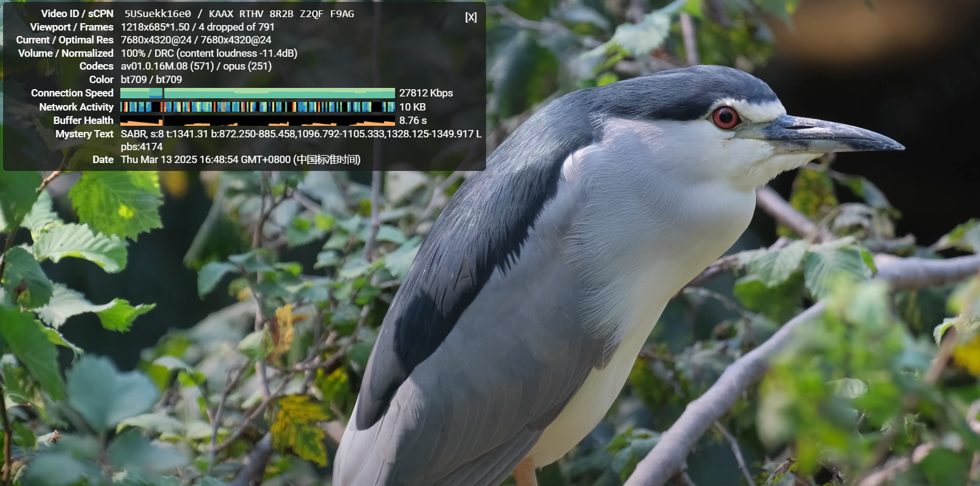The height and width of the screenshot is (486, 980).
Task: Click the Mystery Text label
Action: [84, 134]
